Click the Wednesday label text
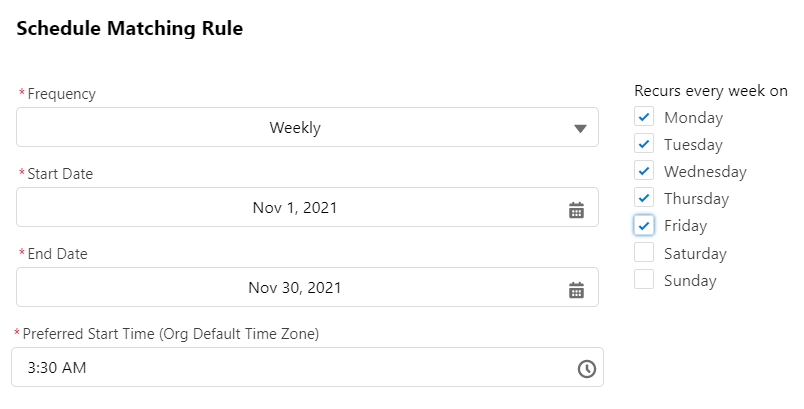Viewport: 804px width, 409px height. (x=705, y=172)
